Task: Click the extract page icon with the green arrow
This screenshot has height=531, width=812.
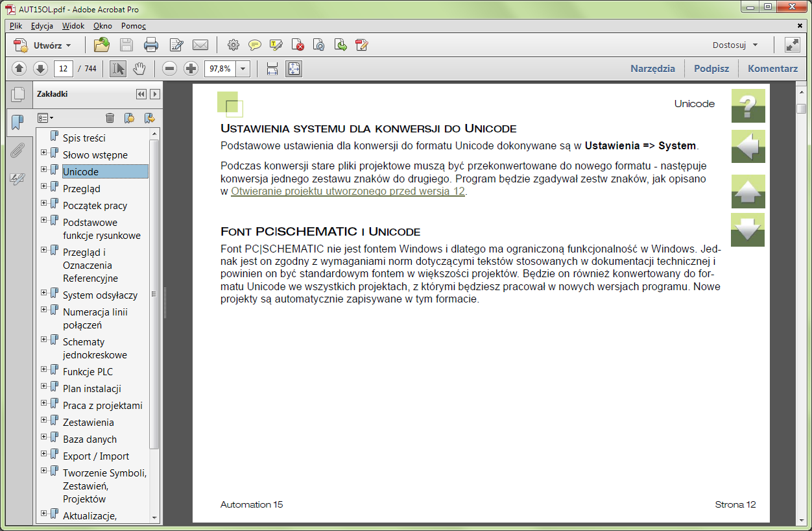Action: [340, 45]
